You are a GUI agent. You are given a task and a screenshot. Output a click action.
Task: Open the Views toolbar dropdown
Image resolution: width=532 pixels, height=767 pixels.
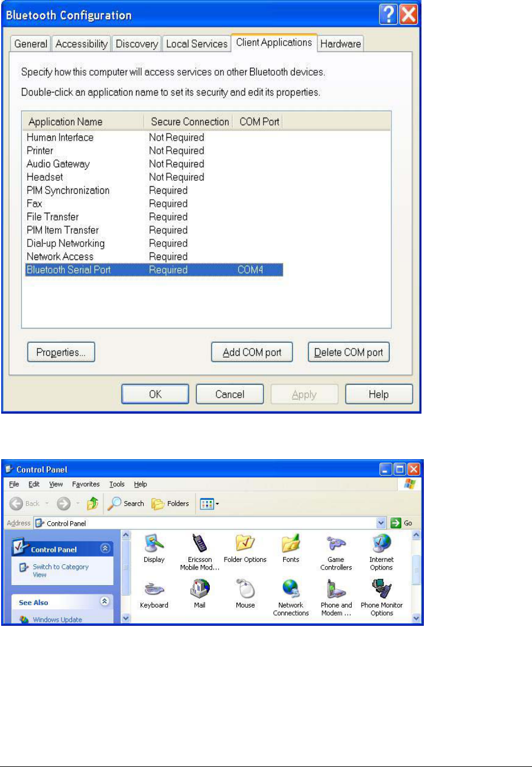209,503
